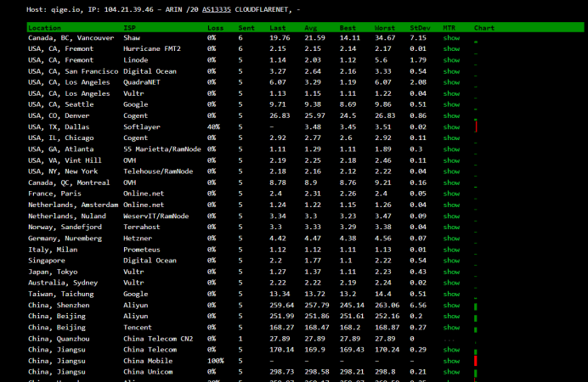Show MTR for San Francisco Digital Ocean
Screen dimensions: 588x382
(451, 71)
